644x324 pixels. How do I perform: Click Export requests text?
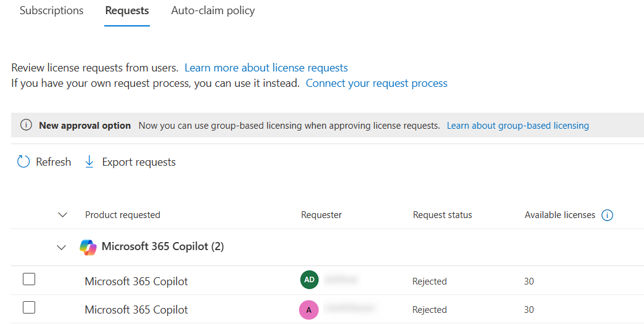(139, 163)
